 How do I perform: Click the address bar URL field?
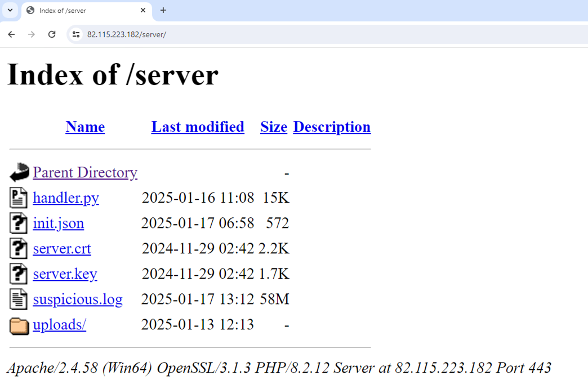(282, 34)
